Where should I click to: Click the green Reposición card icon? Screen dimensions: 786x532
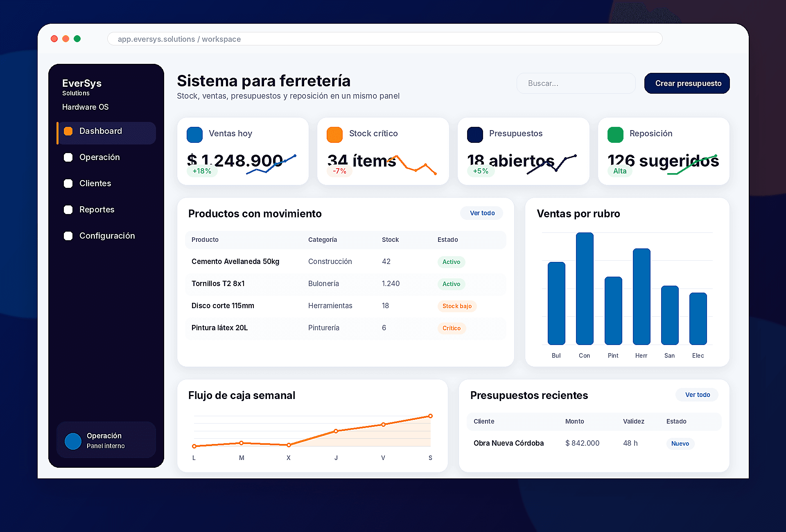pos(615,135)
